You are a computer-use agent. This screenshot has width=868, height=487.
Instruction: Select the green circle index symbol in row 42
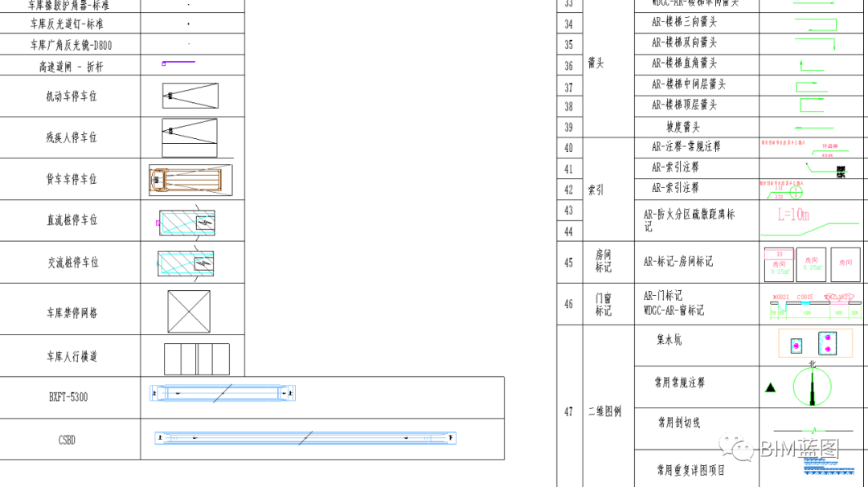pos(796,193)
